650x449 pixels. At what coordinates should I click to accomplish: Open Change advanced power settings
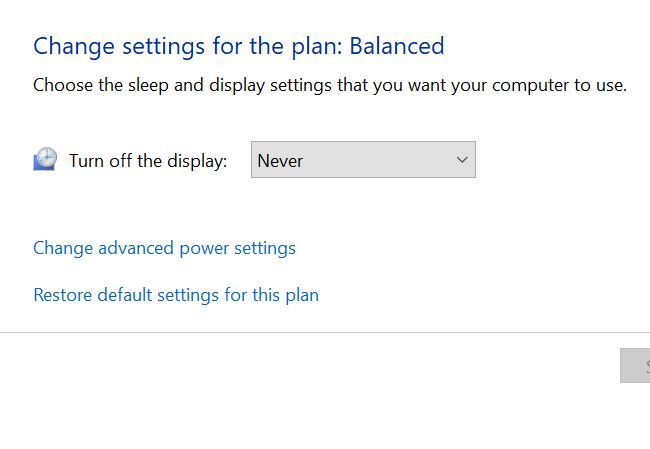pyautogui.click(x=164, y=248)
